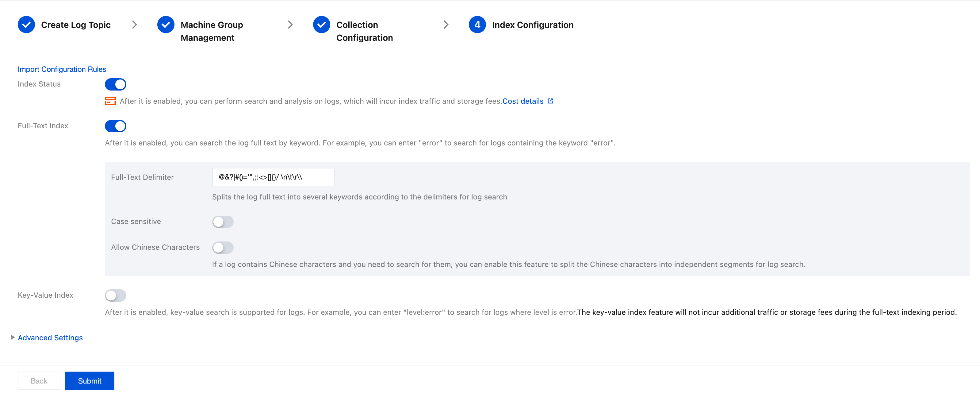This screenshot has width=980, height=394.
Task: Open the Cost details link
Action: pyautogui.click(x=523, y=101)
